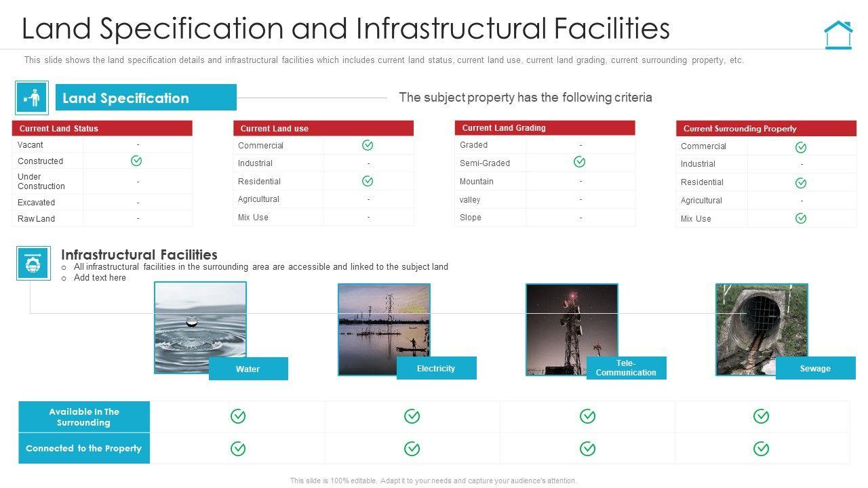
Task: Click Agricultural label in Current Land use table
Action: point(258,199)
